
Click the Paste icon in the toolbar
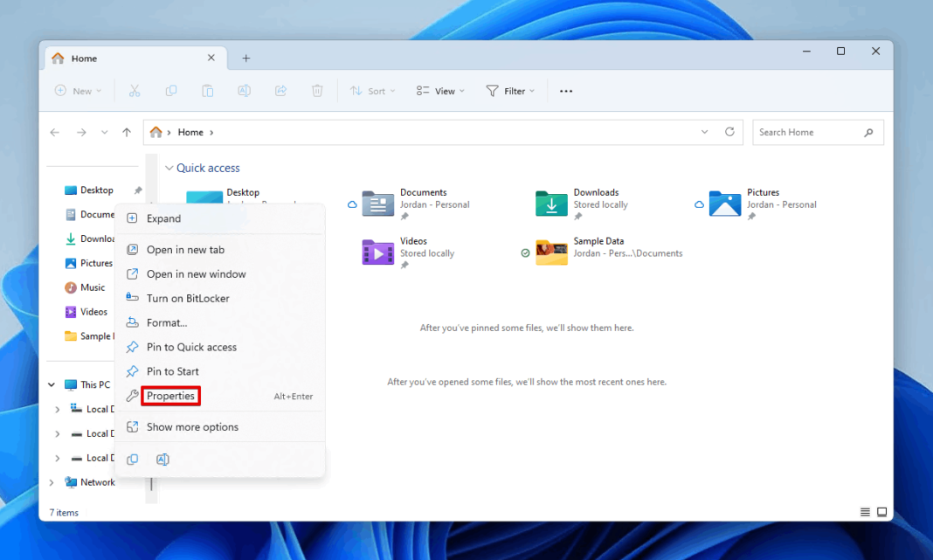coord(207,90)
